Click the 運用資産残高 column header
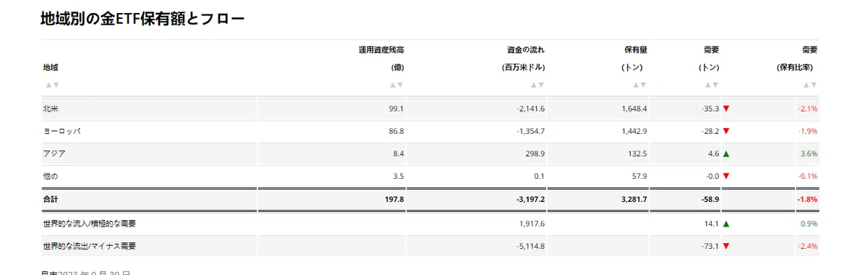Screen dimensions: 868x275 tap(381, 50)
